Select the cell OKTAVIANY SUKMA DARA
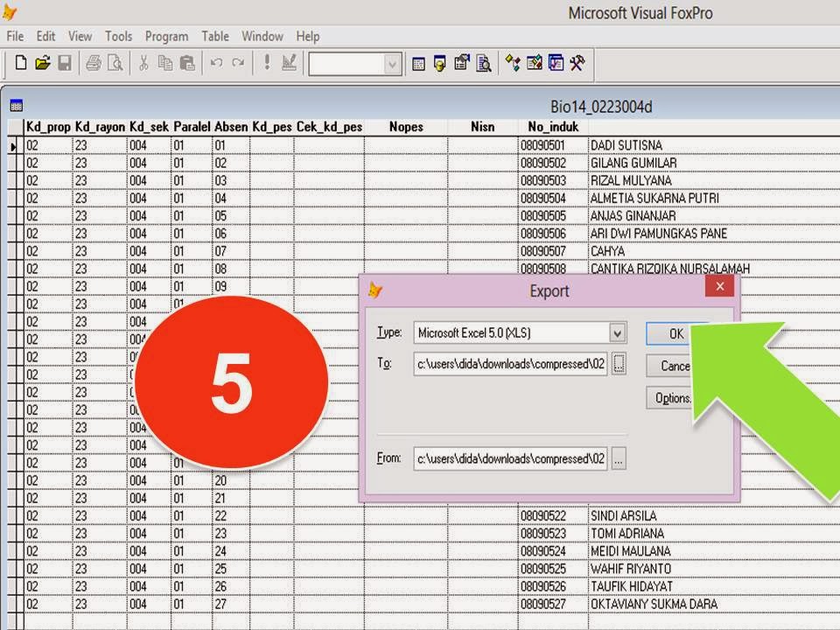This screenshot has width=840, height=630. pos(654,605)
